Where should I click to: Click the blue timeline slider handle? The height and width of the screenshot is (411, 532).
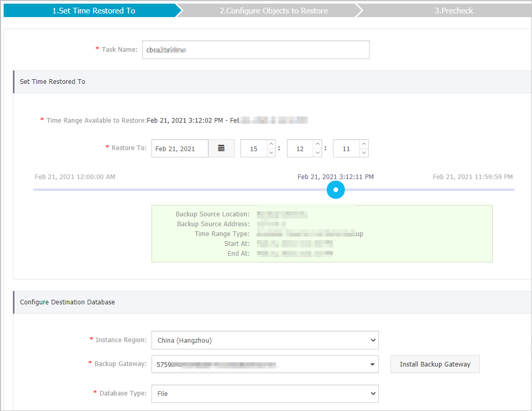point(336,189)
